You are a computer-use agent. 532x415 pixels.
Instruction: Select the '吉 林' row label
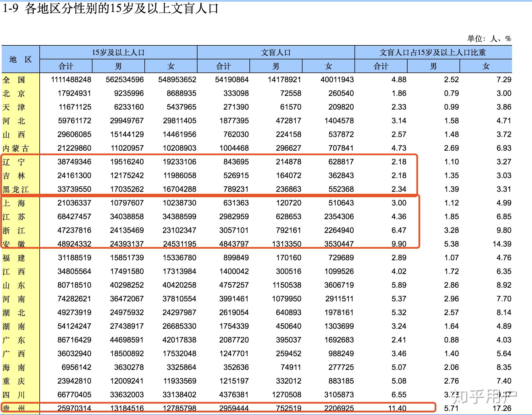click(14, 176)
